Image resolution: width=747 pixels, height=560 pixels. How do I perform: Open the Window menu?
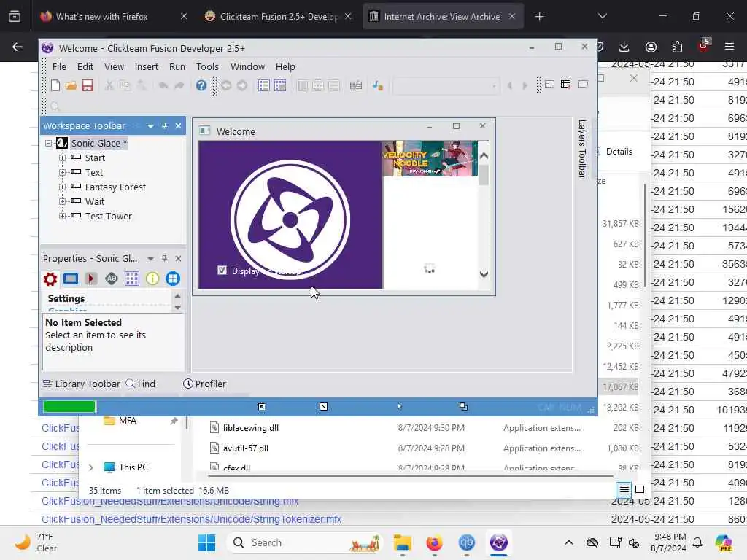(247, 66)
